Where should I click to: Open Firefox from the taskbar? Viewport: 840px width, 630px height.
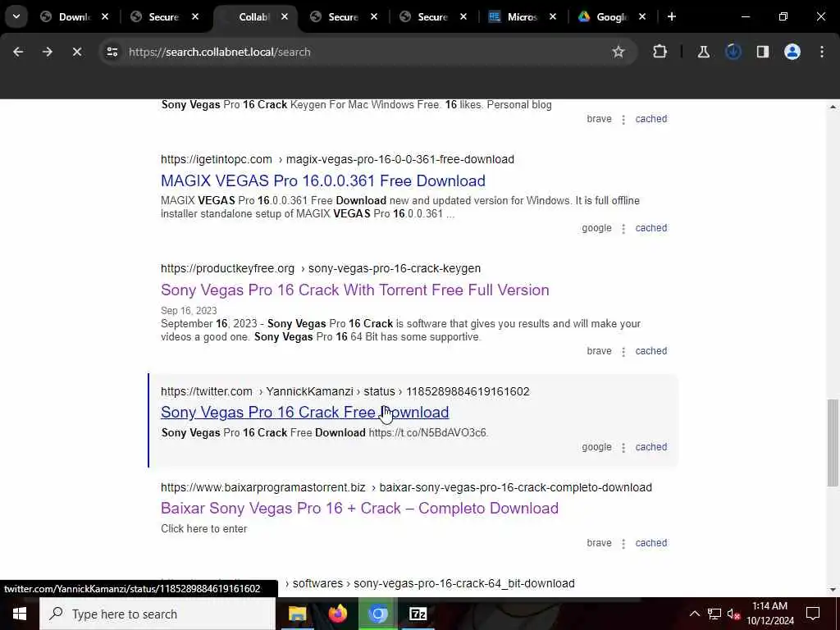click(337, 614)
